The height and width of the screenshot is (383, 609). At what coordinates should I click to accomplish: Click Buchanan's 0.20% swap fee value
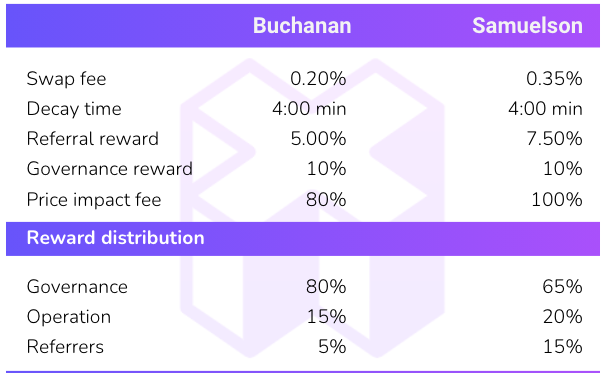click(x=318, y=79)
